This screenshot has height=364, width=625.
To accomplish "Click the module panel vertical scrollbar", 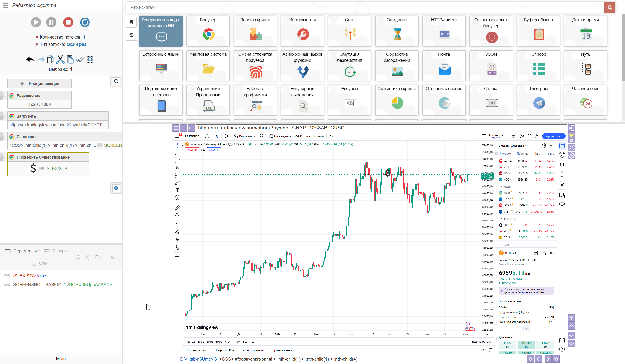I will coord(623,47).
